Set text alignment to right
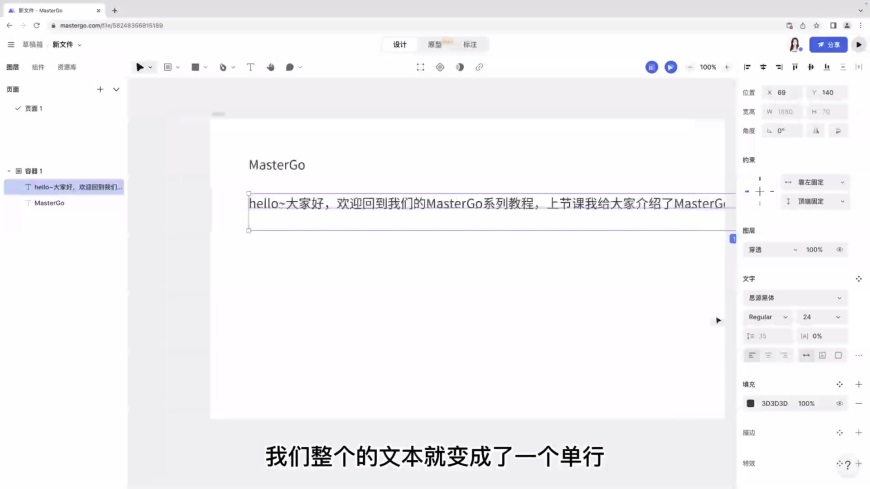870x489 pixels. (784, 355)
